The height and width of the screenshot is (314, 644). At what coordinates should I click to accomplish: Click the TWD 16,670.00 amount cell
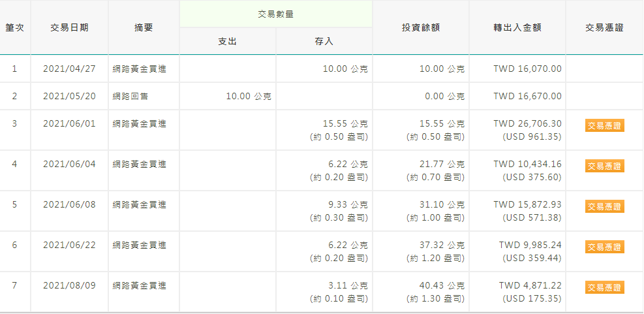click(527, 97)
